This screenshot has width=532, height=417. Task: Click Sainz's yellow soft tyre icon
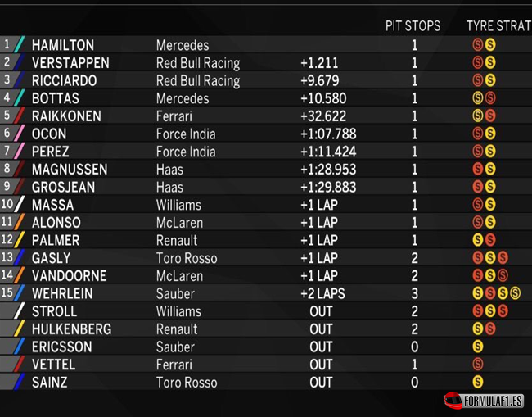pos(478,382)
